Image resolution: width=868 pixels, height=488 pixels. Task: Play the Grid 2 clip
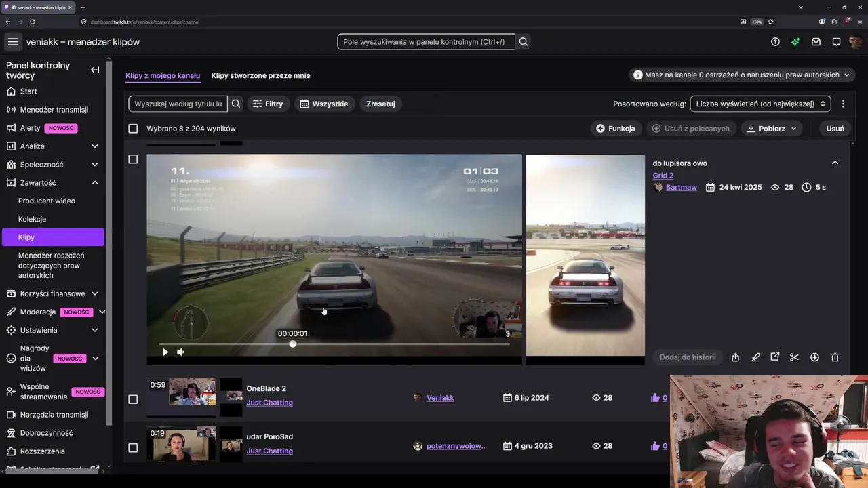165,352
